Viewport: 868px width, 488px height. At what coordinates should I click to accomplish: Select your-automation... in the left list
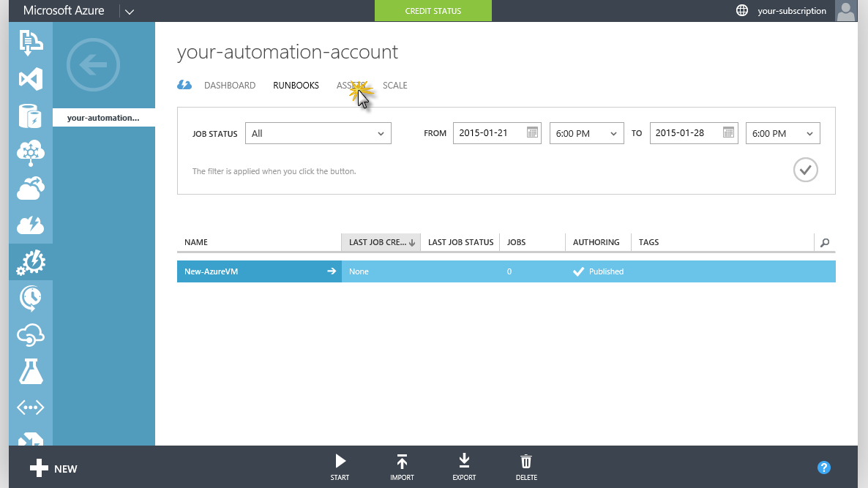pyautogui.click(x=103, y=117)
